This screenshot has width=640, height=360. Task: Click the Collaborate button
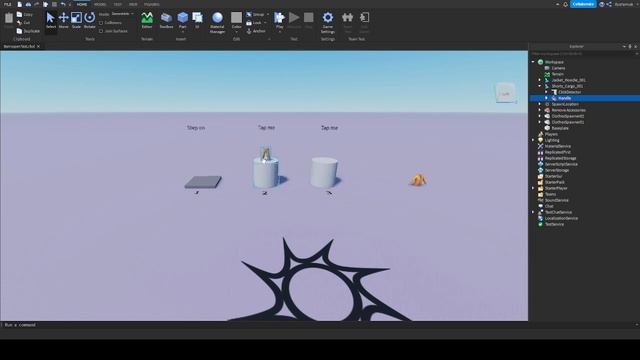point(583,4)
